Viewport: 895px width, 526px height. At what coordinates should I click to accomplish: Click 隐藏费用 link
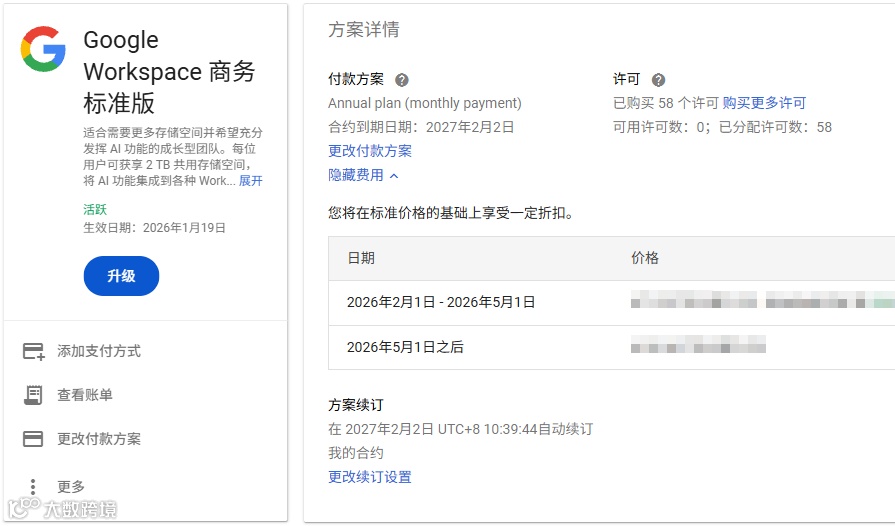(356, 175)
